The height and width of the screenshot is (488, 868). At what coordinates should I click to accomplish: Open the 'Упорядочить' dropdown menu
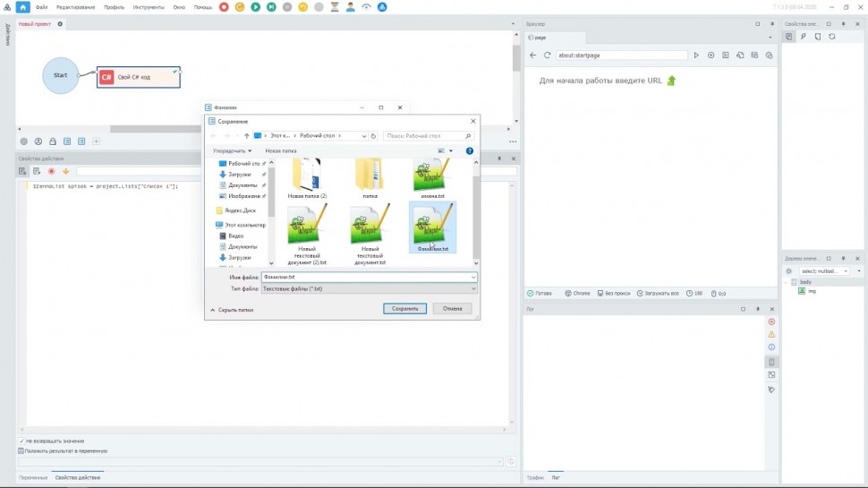(231, 151)
